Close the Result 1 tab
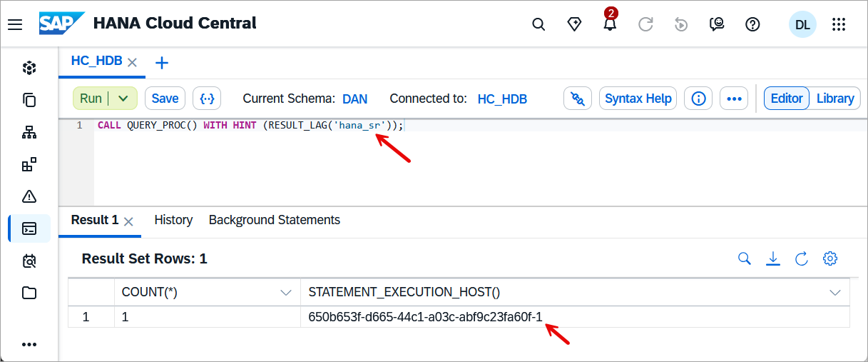The width and height of the screenshot is (868, 362). (x=128, y=221)
